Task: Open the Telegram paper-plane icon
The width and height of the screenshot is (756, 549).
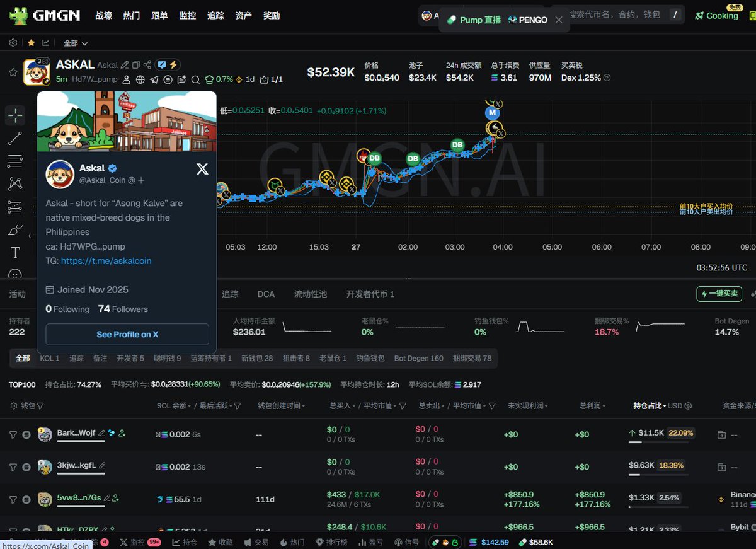Action: click(x=154, y=79)
